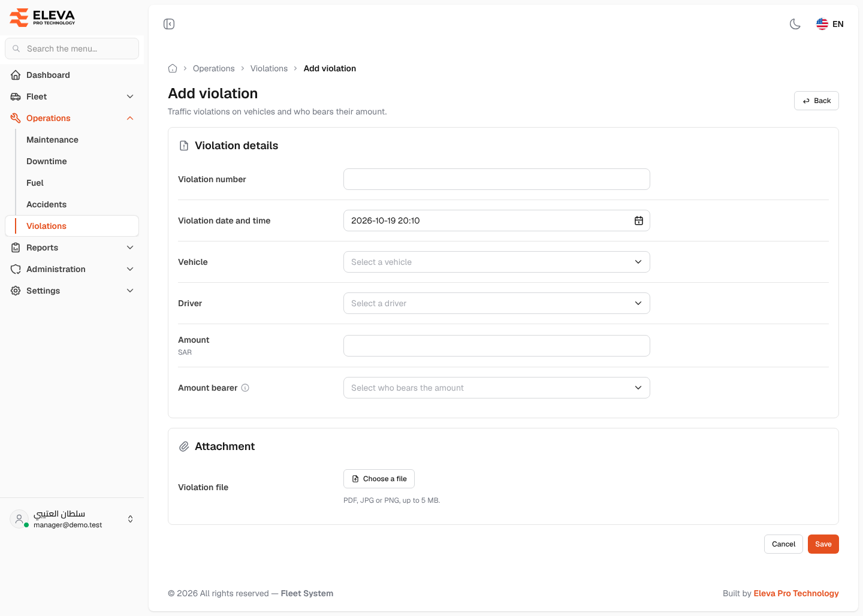863x616 pixels.
Task: Focus the Search the menu field
Action: pos(72,49)
